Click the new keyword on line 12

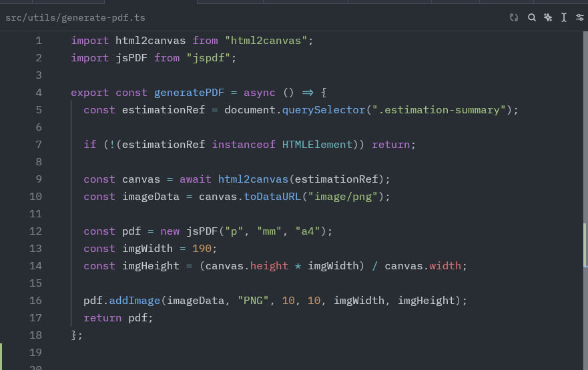pos(170,231)
